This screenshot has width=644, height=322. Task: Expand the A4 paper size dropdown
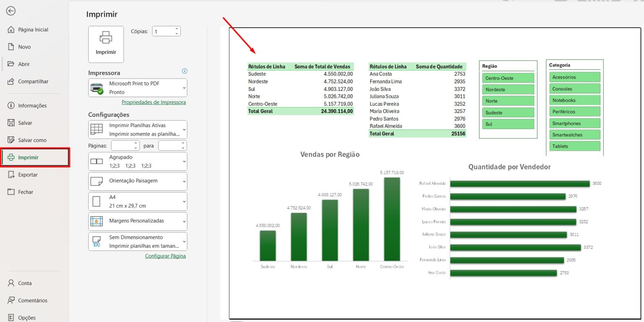pos(137,201)
